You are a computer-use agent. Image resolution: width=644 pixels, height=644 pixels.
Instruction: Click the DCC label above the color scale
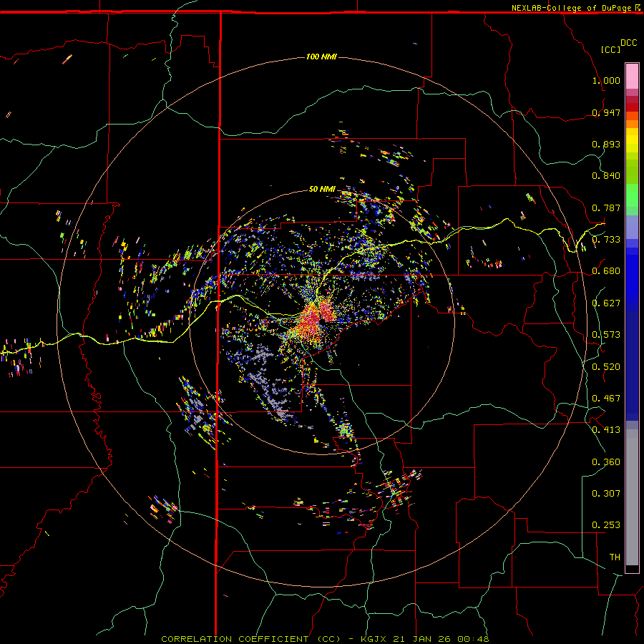[628, 43]
